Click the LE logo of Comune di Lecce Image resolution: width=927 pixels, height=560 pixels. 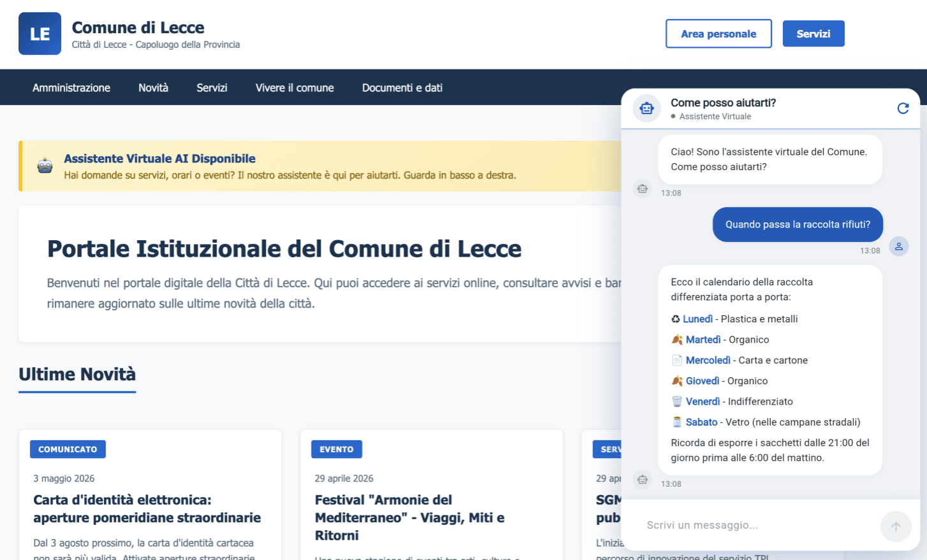point(40,34)
